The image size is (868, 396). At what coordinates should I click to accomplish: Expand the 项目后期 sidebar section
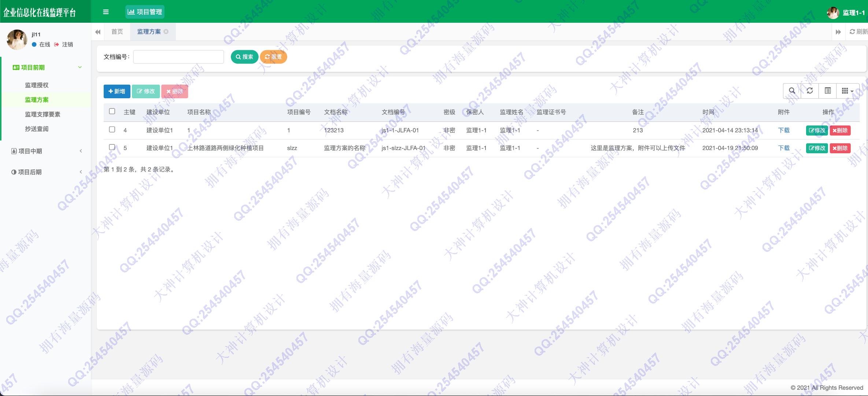(x=46, y=172)
